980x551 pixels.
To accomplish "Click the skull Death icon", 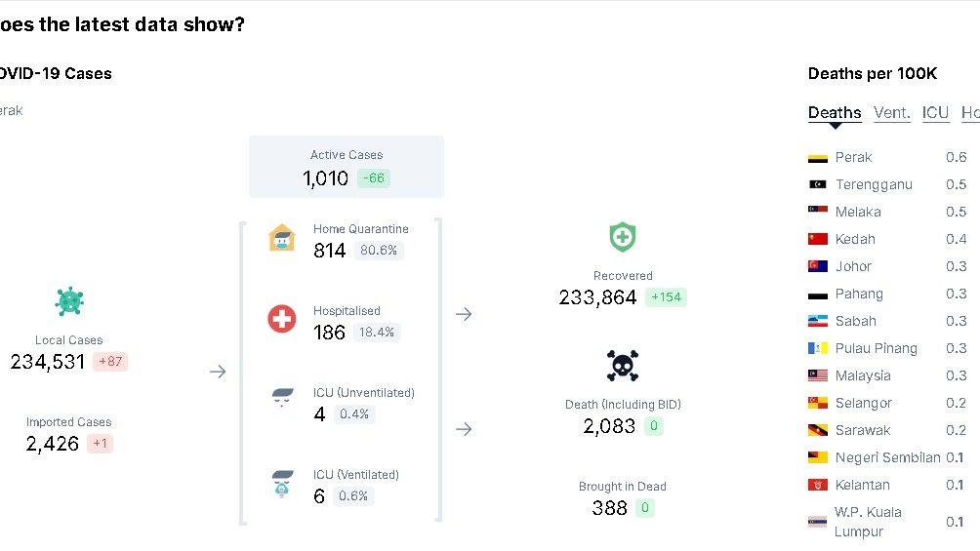I will tap(623, 366).
